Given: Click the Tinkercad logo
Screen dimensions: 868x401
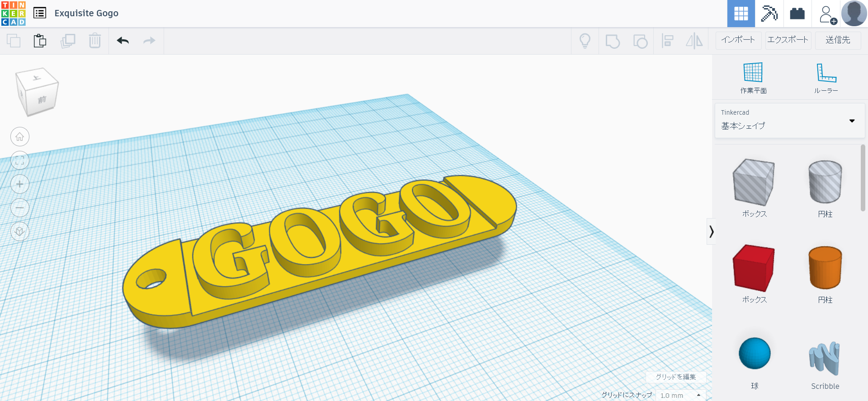Looking at the screenshot, I should (x=14, y=14).
